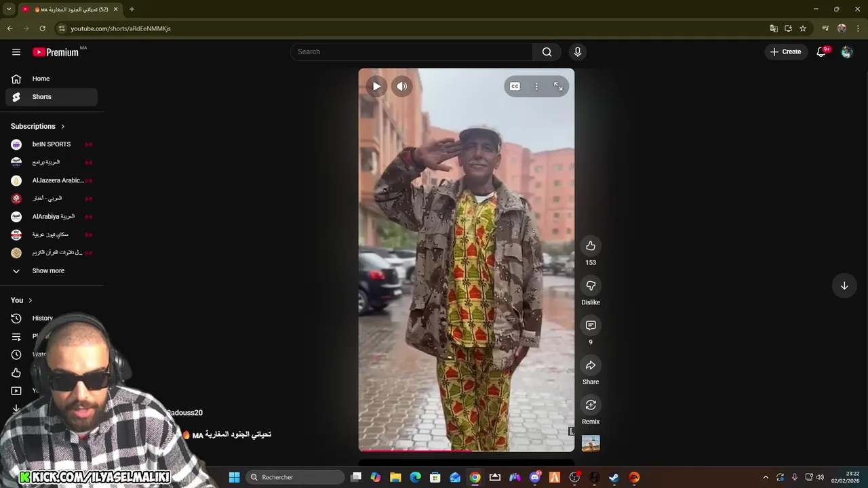Open Home in the sidebar

tap(52, 79)
